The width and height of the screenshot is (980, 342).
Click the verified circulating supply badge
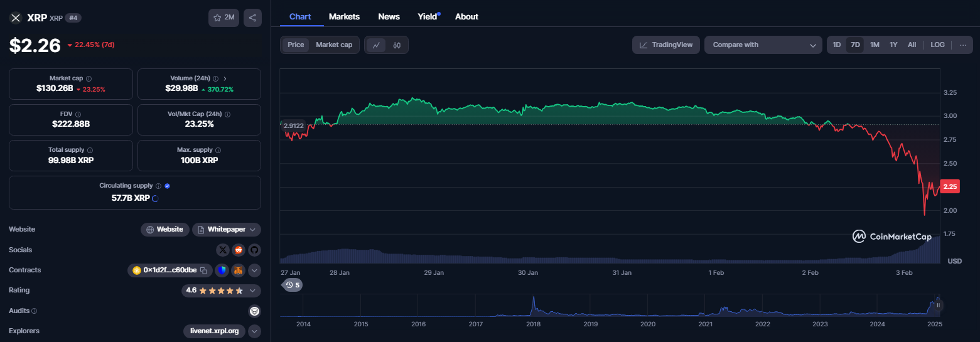(x=167, y=186)
